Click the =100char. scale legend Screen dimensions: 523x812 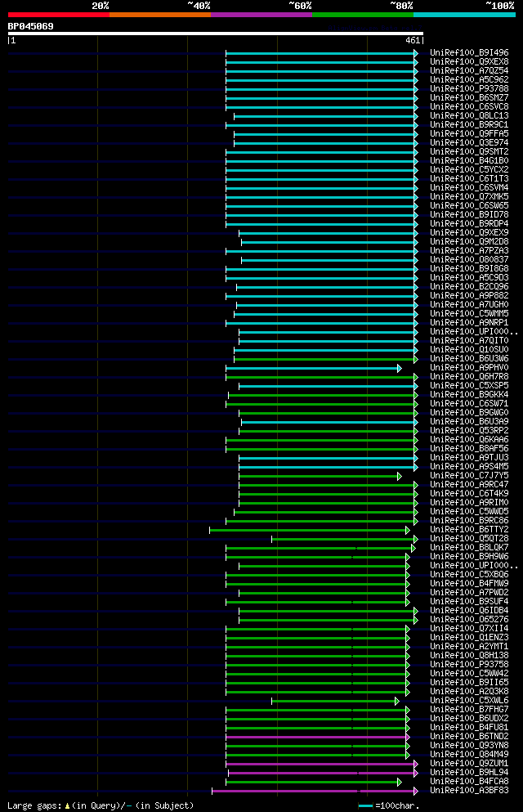click(389, 805)
